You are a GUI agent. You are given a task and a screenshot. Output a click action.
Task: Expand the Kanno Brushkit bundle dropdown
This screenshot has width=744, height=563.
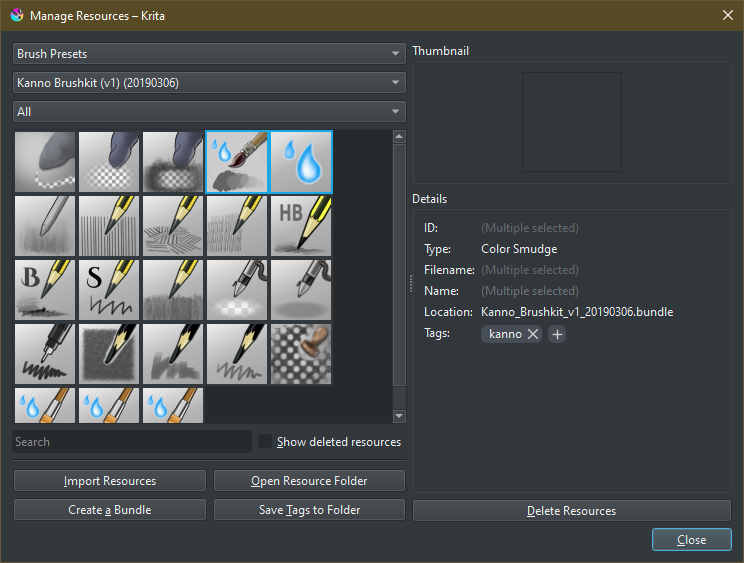pyautogui.click(x=208, y=82)
